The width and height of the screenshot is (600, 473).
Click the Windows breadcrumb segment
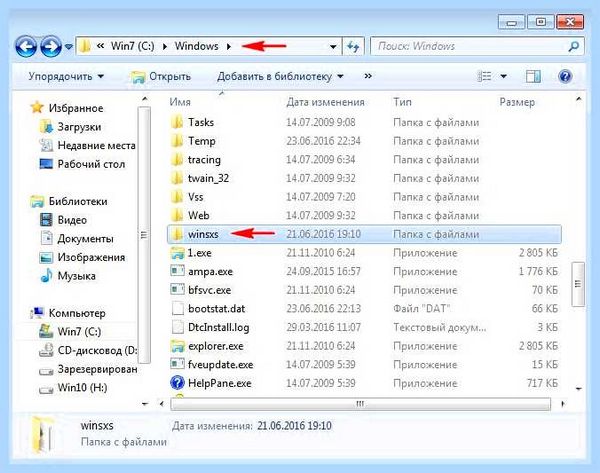pos(197,46)
